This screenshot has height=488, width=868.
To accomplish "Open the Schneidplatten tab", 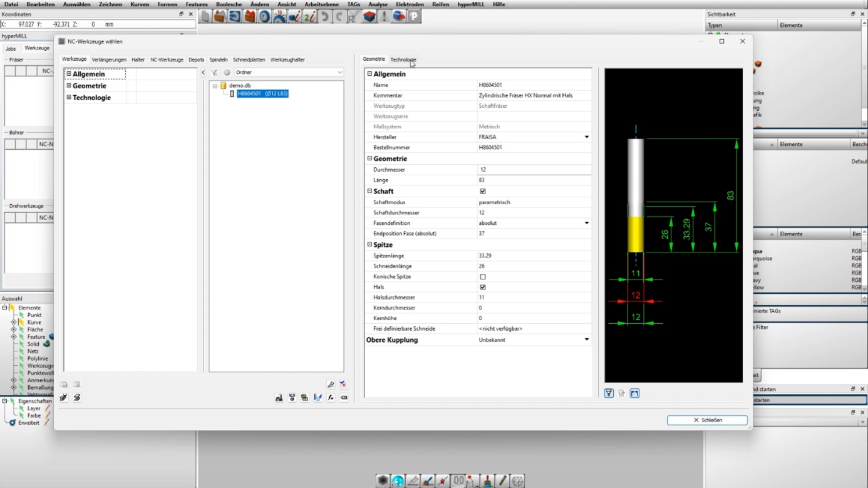I will coord(249,60).
